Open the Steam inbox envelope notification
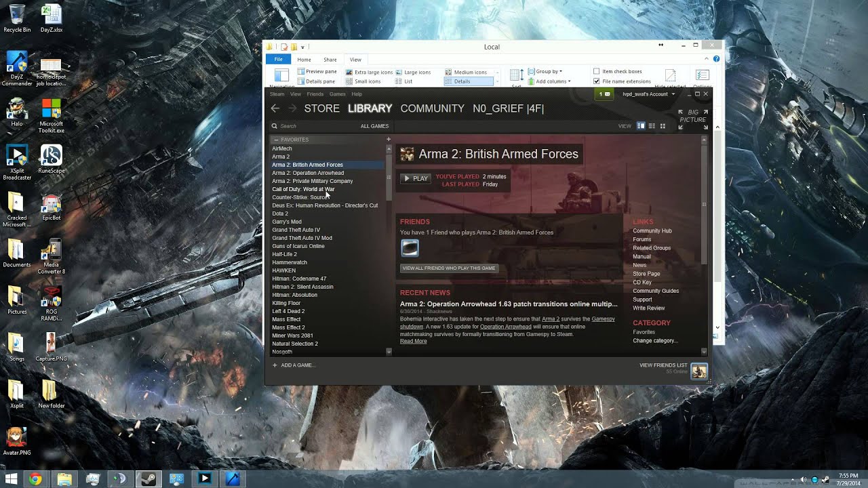Image resolution: width=868 pixels, height=488 pixels. coord(605,94)
